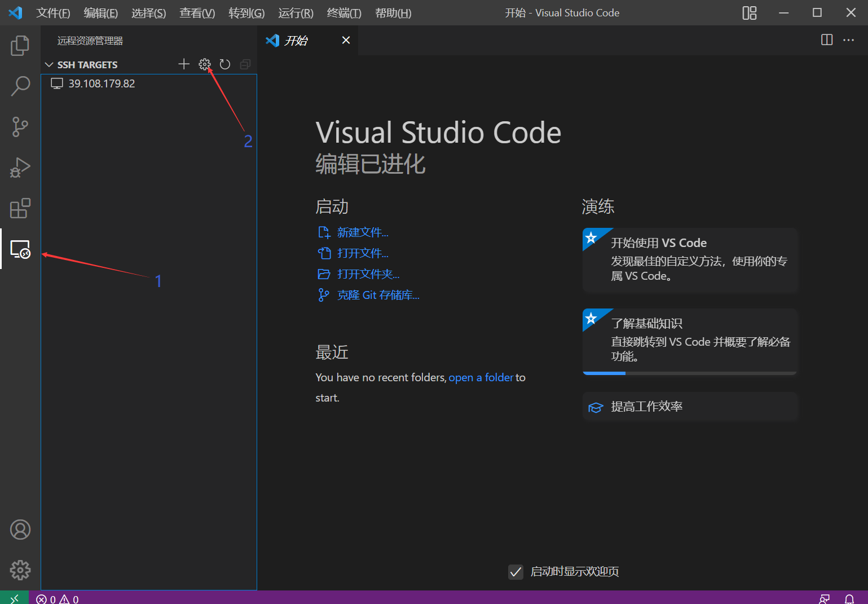Refresh the SSH targets list
The height and width of the screenshot is (604, 868).
pos(225,64)
